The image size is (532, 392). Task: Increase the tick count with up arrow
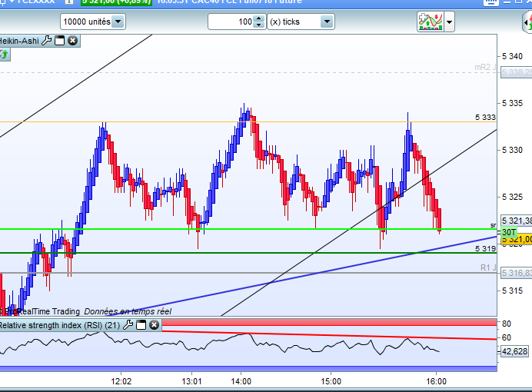259,18
